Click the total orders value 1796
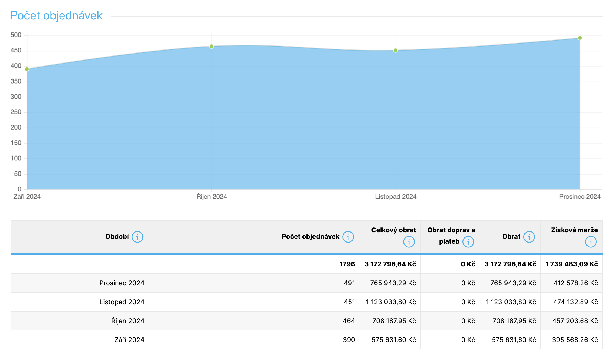The width and height of the screenshot is (613, 364). coord(347,264)
